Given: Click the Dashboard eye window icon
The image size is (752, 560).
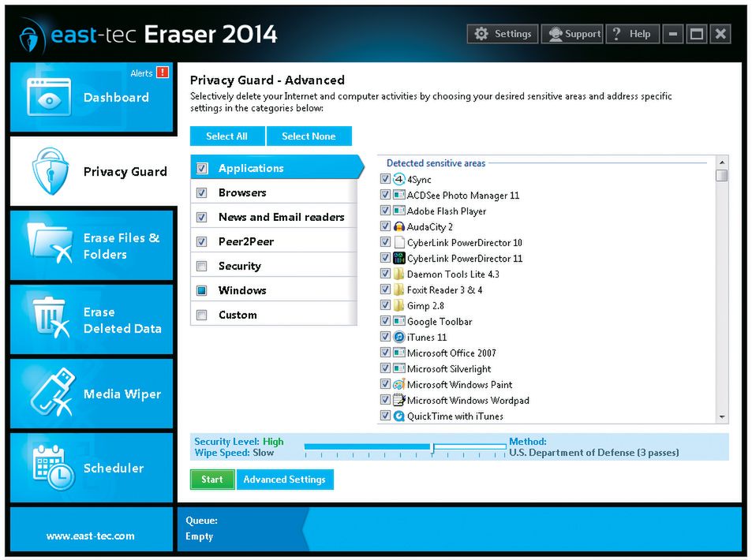Looking at the screenshot, I should [49, 97].
